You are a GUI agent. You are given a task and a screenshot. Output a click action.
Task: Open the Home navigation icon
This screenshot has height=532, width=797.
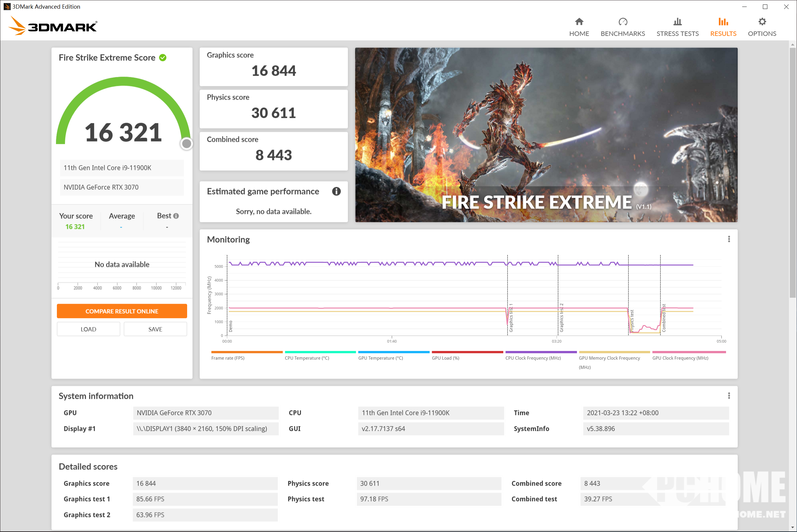pos(579,22)
